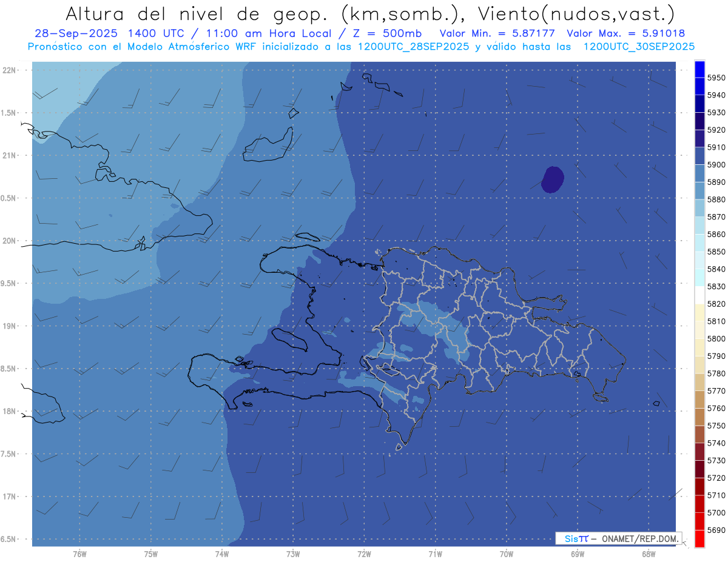Click the 5840 colorbar label
Image resolution: width=728 pixels, height=562 pixels.
716,269
